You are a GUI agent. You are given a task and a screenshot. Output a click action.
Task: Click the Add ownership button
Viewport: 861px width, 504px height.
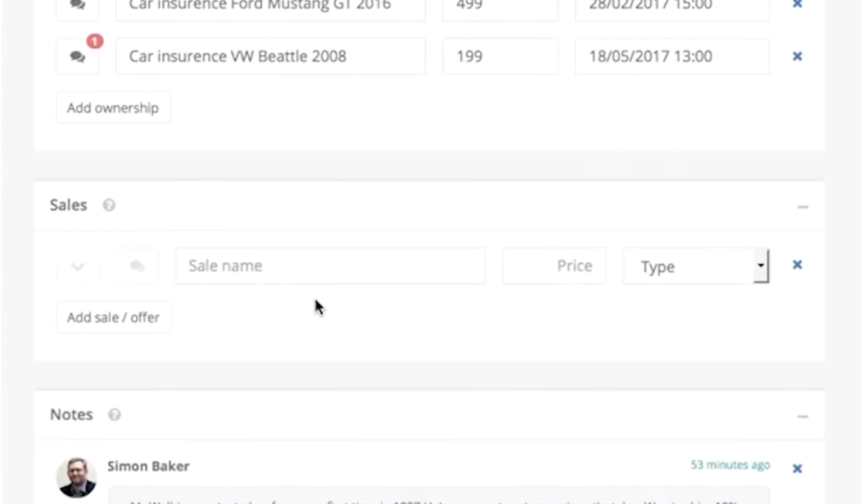tap(113, 108)
